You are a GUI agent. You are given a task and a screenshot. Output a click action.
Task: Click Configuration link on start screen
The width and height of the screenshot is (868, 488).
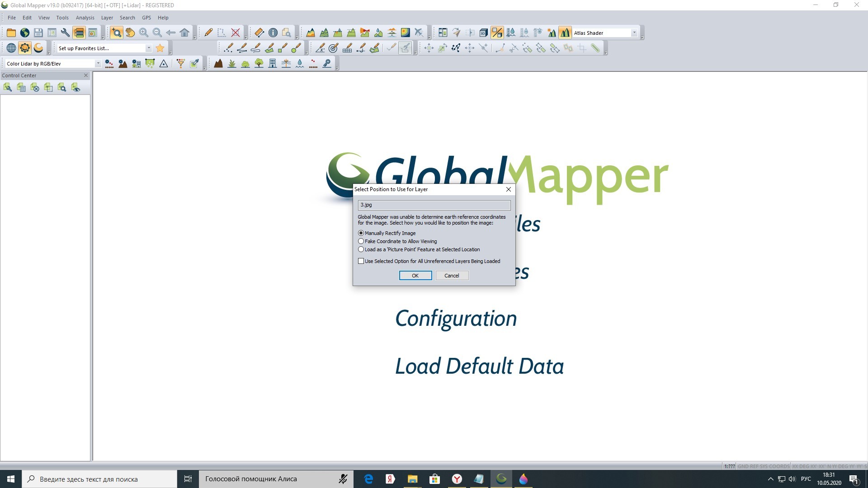pyautogui.click(x=456, y=319)
